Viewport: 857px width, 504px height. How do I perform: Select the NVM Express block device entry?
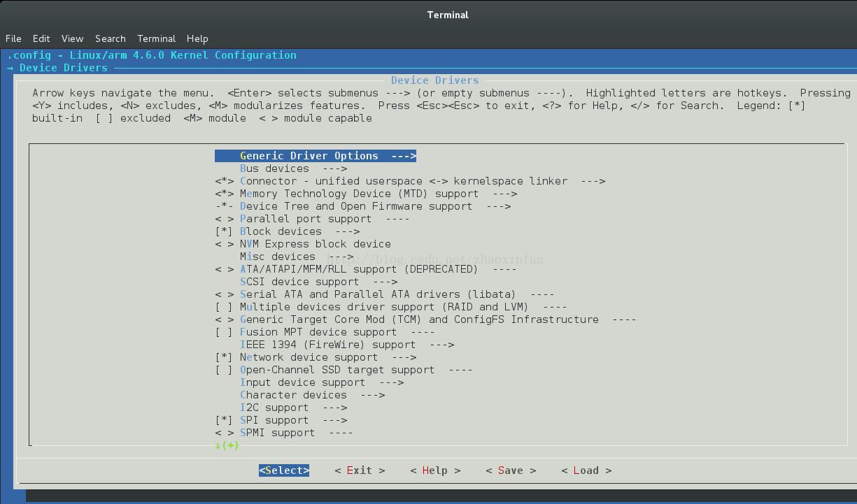pyautogui.click(x=303, y=244)
